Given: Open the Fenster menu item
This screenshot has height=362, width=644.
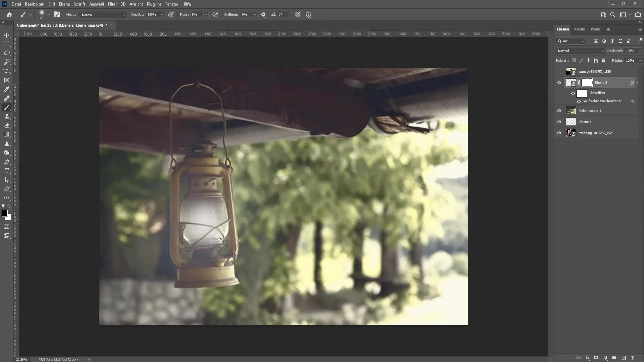Looking at the screenshot, I should pos(172,4).
